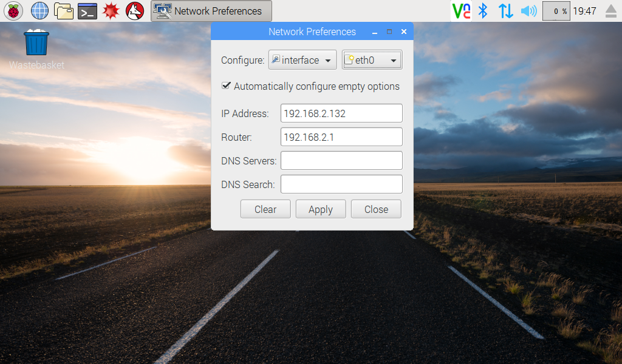Close window using title bar X
This screenshot has width=622, height=364.
pos(404,32)
